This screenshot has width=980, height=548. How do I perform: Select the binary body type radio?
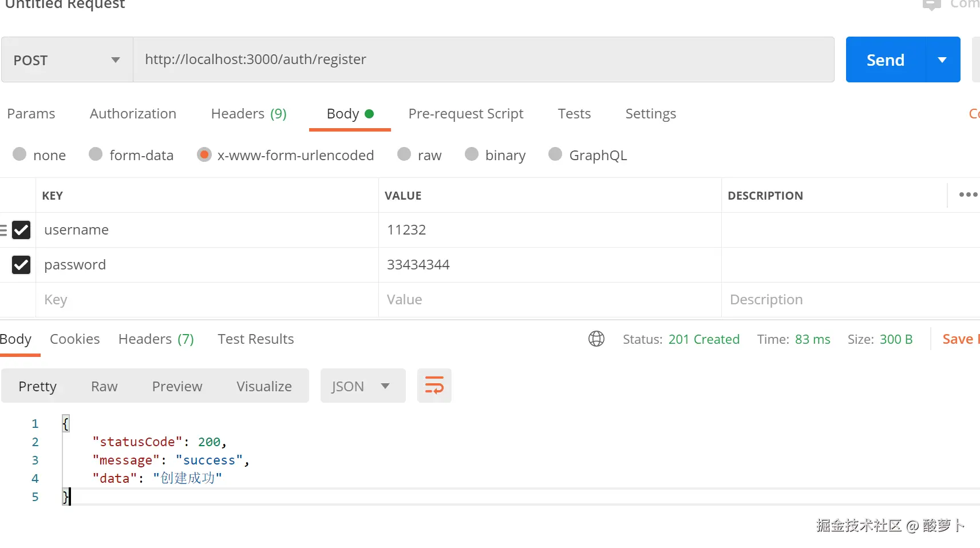point(472,154)
